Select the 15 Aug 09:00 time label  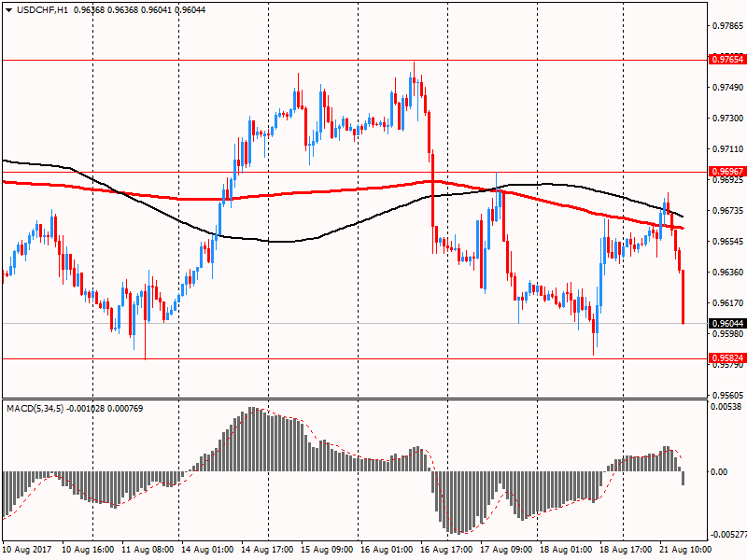[x=328, y=550]
